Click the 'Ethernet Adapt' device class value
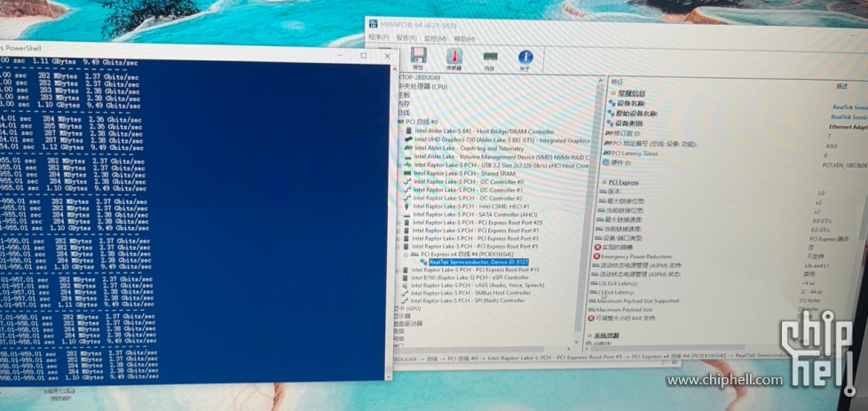This screenshot has width=868, height=411. tap(847, 127)
